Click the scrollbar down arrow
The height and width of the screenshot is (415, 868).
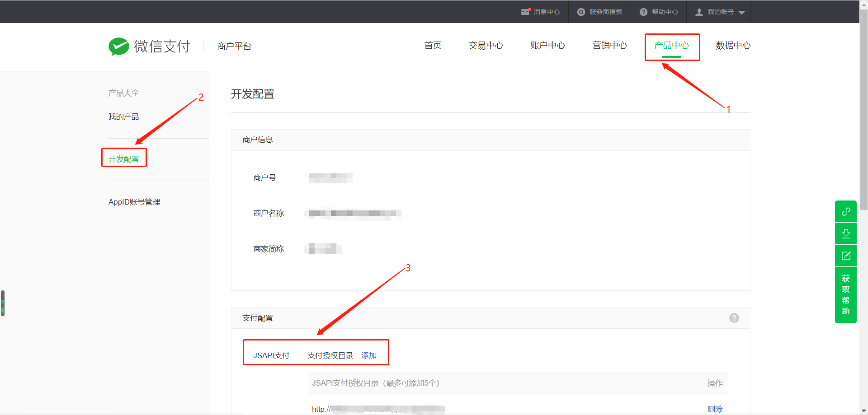pos(863,411)
